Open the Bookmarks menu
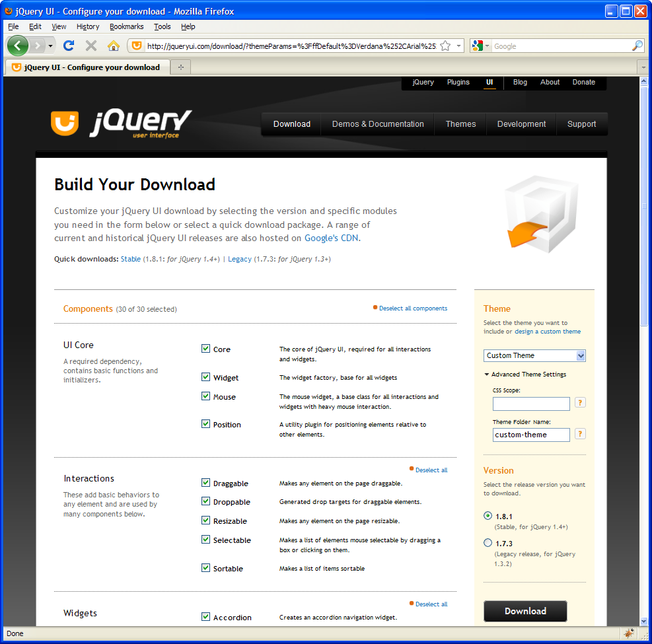Viewport: 652px width, 644px height. (126, 26)
